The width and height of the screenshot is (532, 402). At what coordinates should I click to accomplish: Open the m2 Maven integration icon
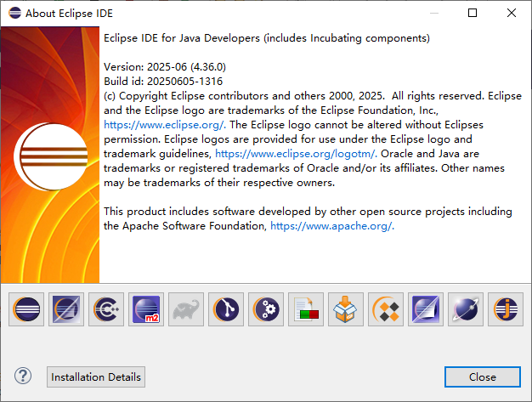click(x=146, y=309)
